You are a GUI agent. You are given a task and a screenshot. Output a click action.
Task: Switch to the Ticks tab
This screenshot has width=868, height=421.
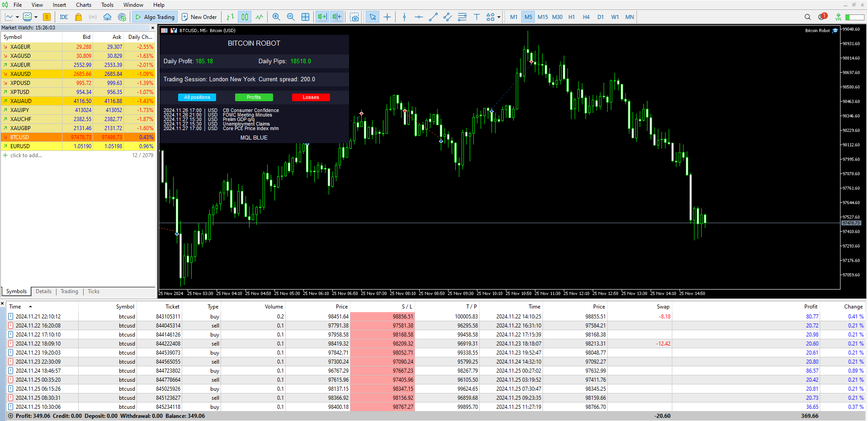(x=94, y=291)
